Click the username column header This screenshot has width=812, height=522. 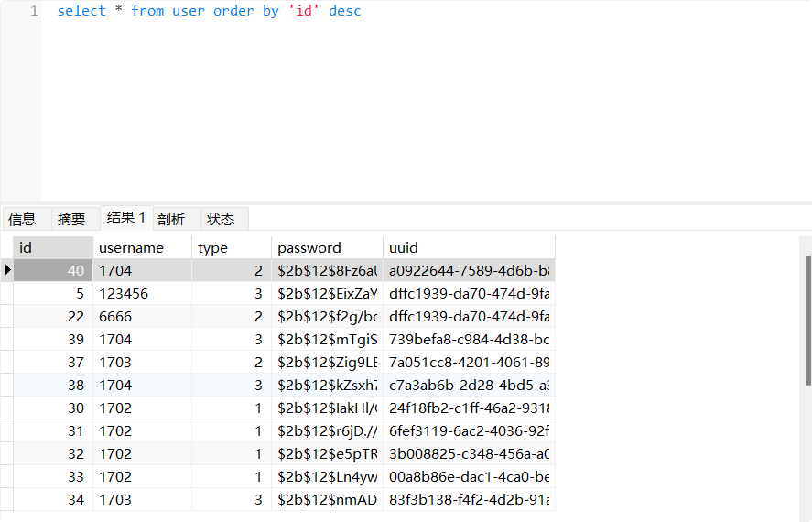tap(142, 247)
